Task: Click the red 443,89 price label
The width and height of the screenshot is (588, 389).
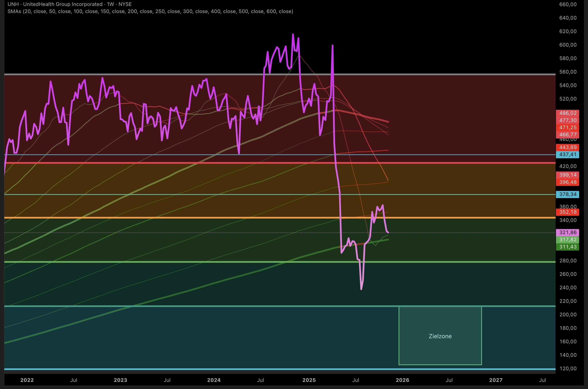Action: click(x=568, y=147)
